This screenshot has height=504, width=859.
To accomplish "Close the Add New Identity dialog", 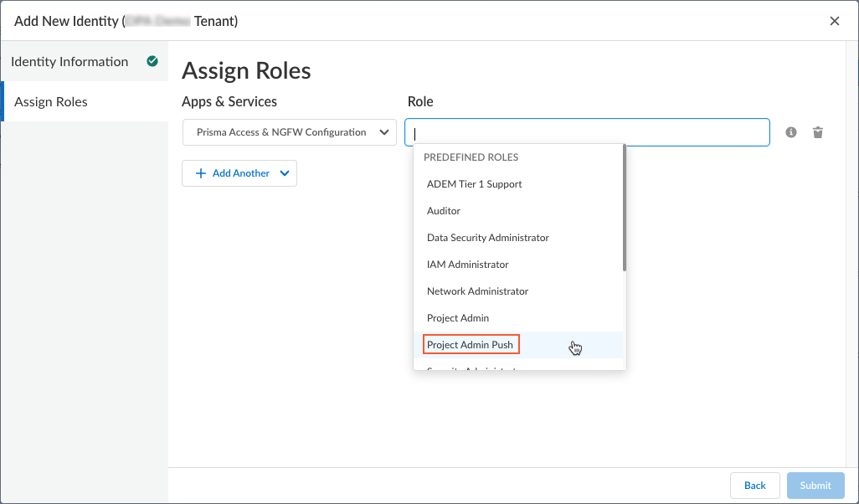I will point(834,21).
